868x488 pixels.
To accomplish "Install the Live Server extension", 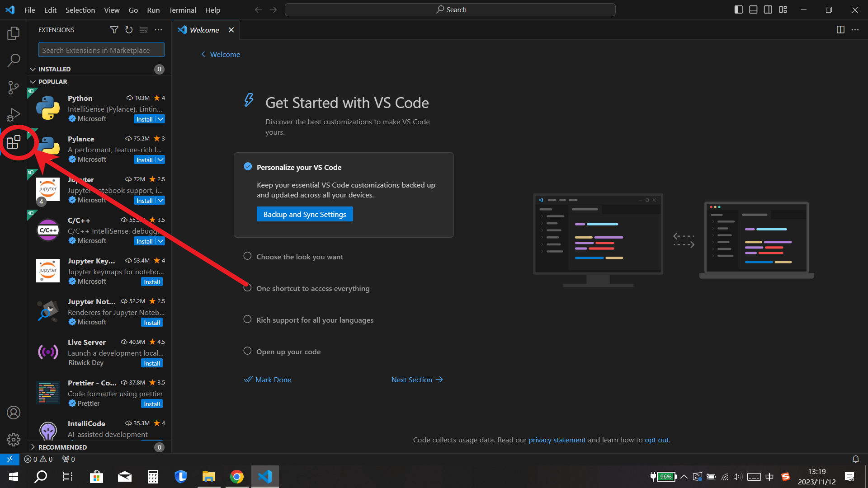I will coord(152,363).
